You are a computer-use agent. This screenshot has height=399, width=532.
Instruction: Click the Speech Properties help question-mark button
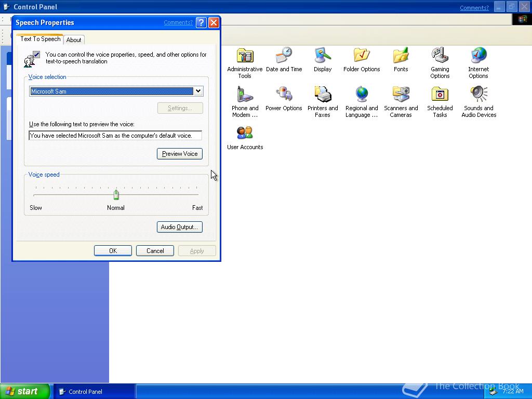[201, 22]
